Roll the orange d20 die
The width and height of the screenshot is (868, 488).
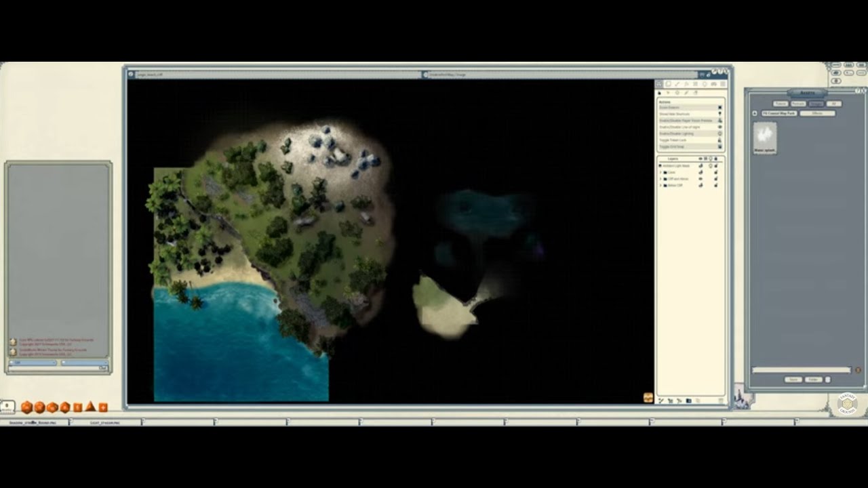[x=26, y=407]
